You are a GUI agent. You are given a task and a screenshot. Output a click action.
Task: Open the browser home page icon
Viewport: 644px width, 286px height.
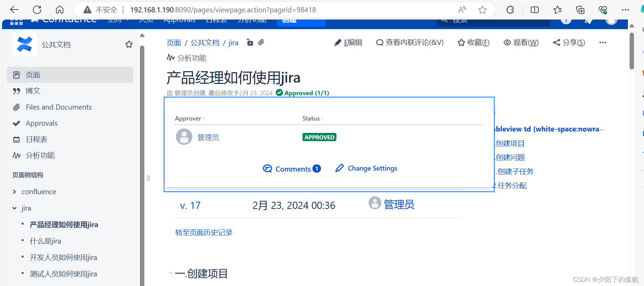tap(60, 10)
